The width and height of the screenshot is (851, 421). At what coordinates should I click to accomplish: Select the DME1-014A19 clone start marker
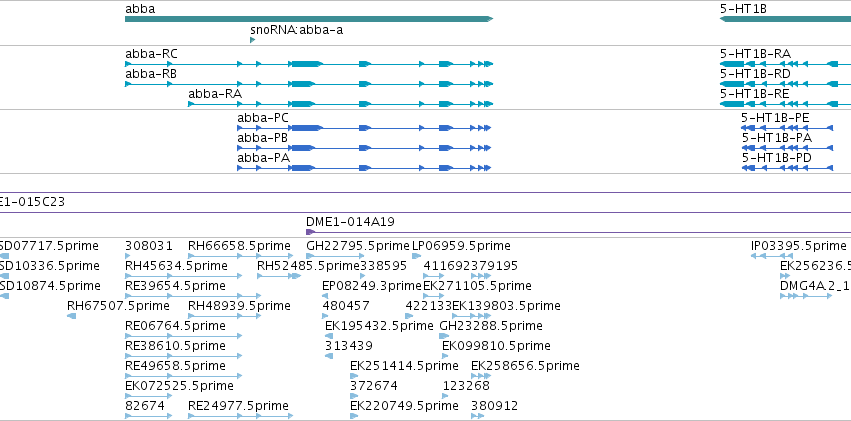[x=310, y=232]
